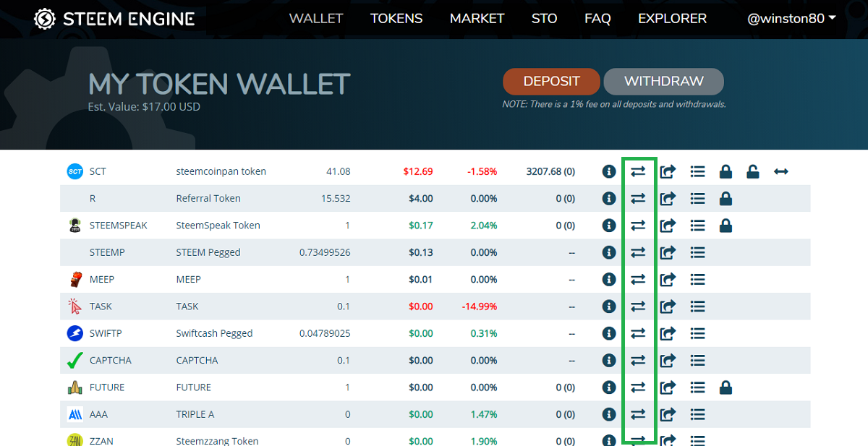Open the @winston80 account dropdown
This screenshot has height=446, width=868.
click(x=791, y=19)
